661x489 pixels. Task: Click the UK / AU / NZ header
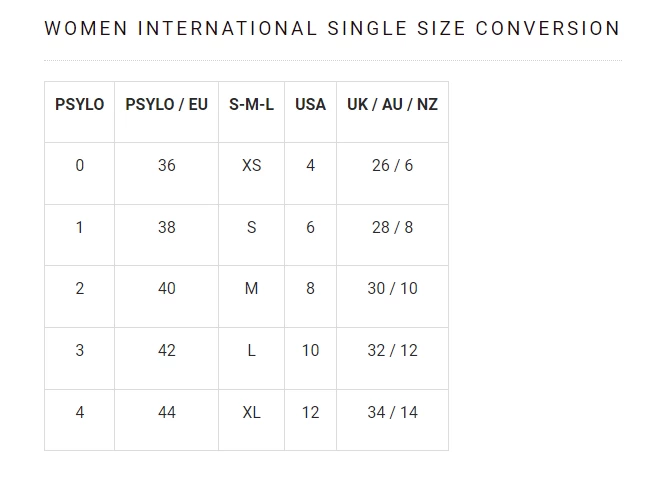click(x=392, y=105)
